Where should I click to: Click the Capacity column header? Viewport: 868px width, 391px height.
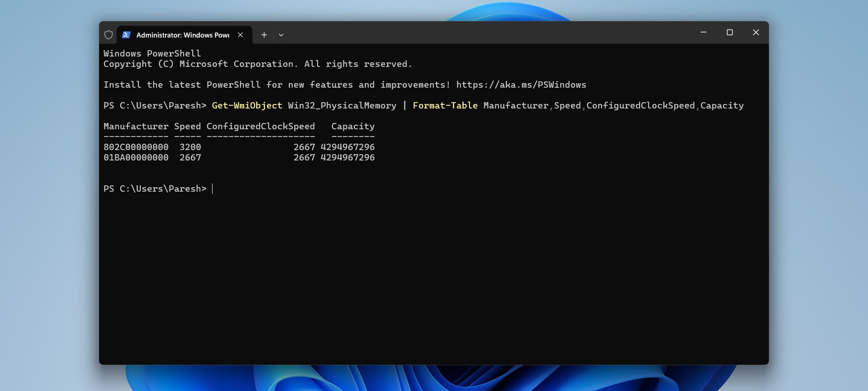353,126
